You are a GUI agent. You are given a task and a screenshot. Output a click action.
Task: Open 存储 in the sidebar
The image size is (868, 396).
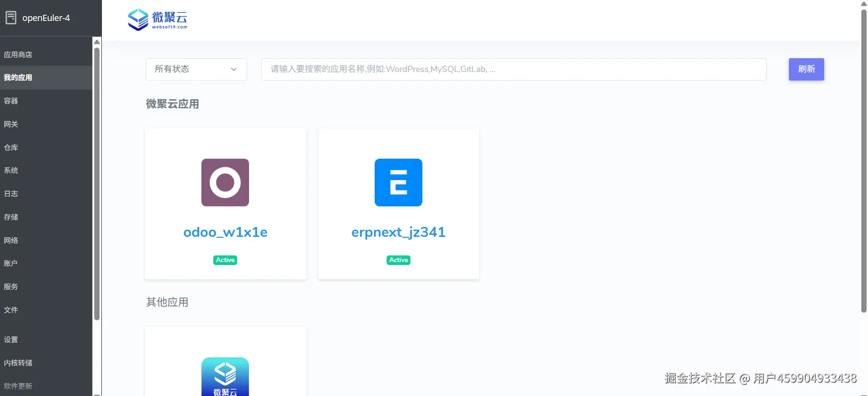click(x=46, y=217)
